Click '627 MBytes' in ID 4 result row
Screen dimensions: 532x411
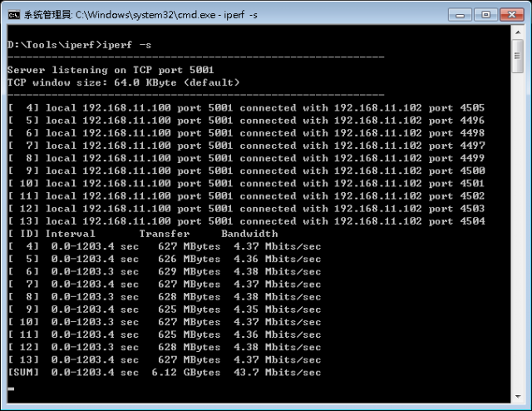pos(190,246)
